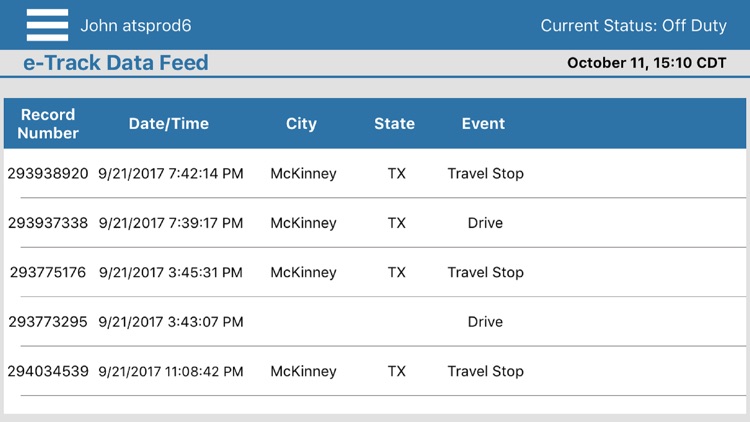Click the October 11, 15:10 CDT clock
Screen dimensions: 750x422
[x=646, y=63]
